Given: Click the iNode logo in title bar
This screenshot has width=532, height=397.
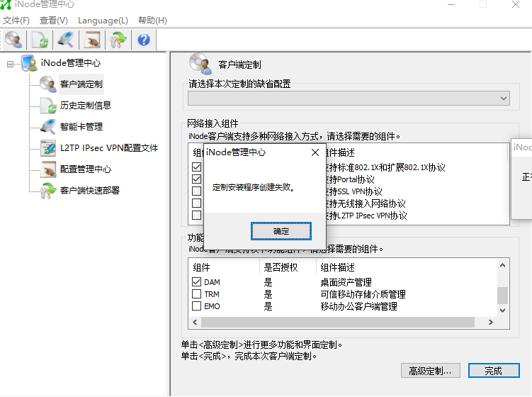Looking at the screenshot, I should pos(6,4).
